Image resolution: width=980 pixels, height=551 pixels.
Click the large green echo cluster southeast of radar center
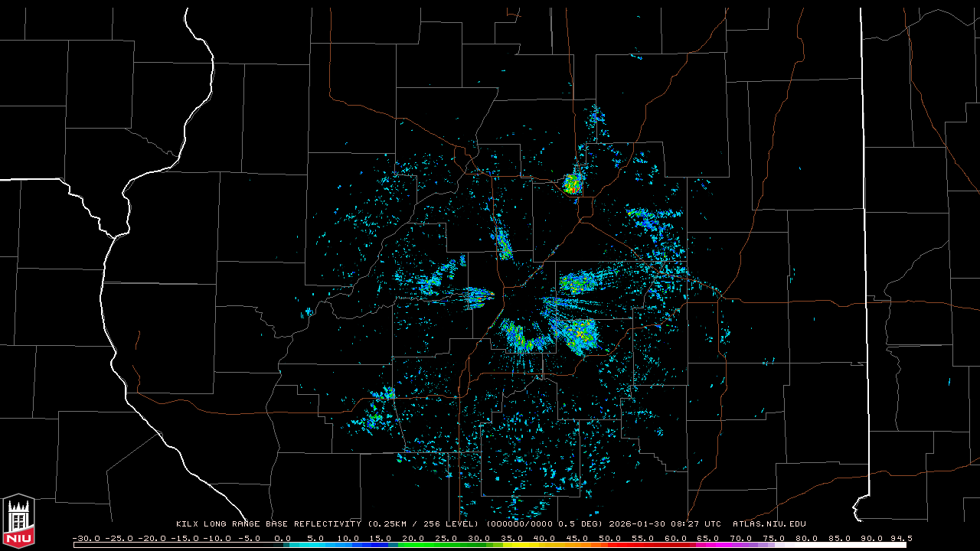580,334
